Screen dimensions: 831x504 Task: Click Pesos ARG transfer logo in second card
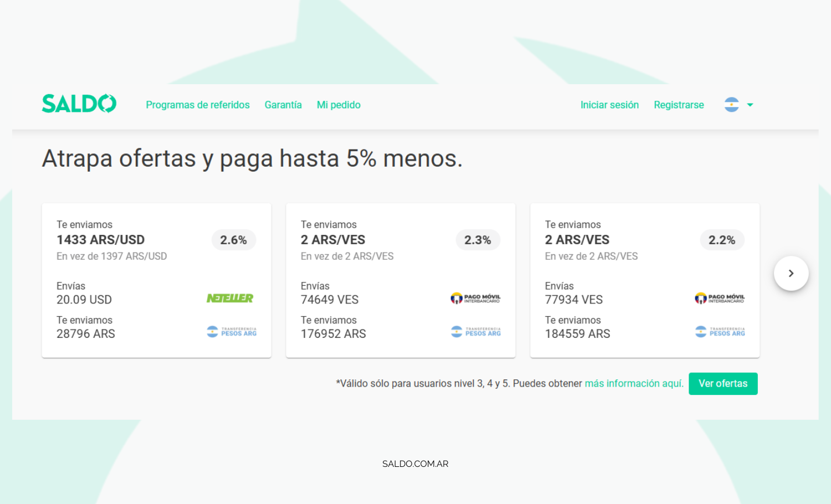(476, 332)
